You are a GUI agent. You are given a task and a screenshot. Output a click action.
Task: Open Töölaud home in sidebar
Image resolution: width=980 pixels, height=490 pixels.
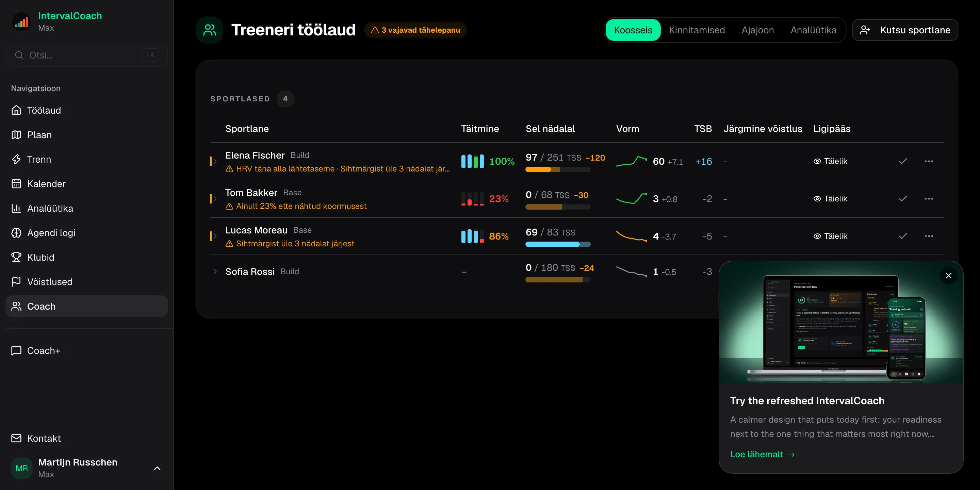pyautogui.click(x=86, y=110)
